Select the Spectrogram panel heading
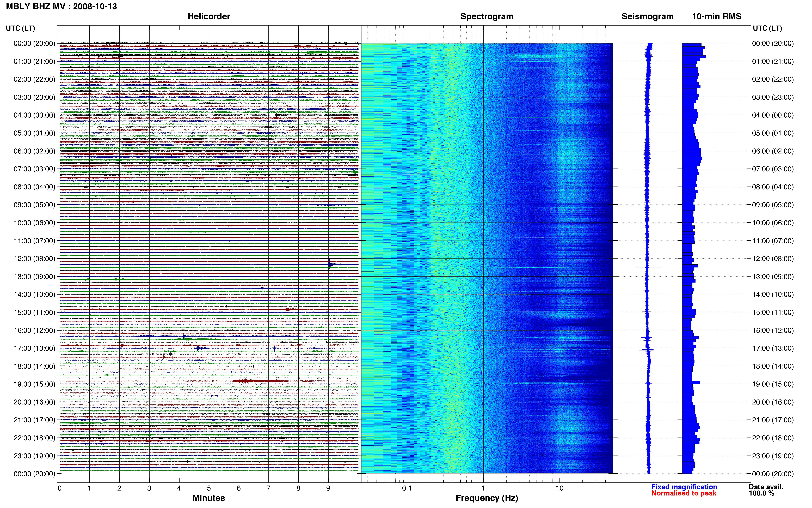 (487, 16)
